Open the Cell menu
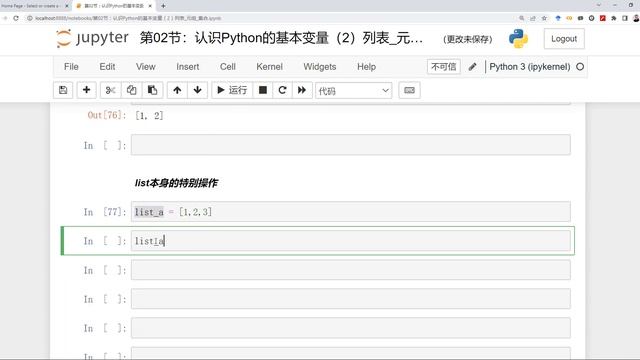 pos(228,67)
